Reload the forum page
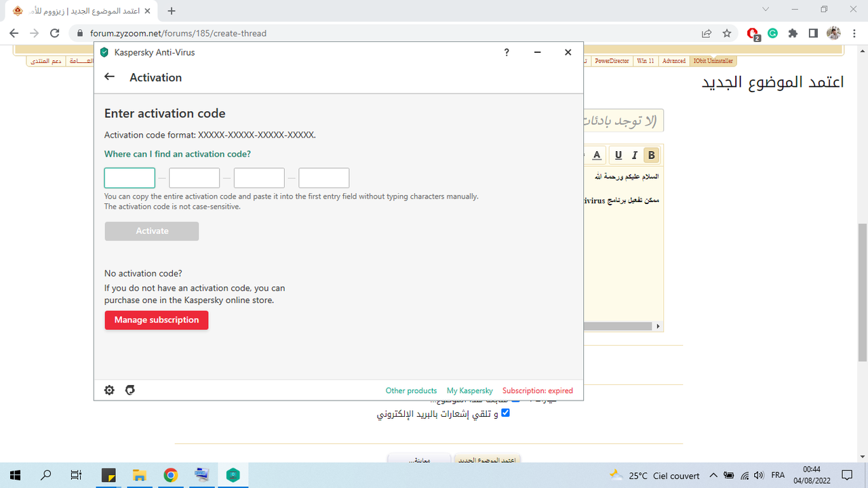Viewport: 868px width, 488px height. [x=55, y=33]
